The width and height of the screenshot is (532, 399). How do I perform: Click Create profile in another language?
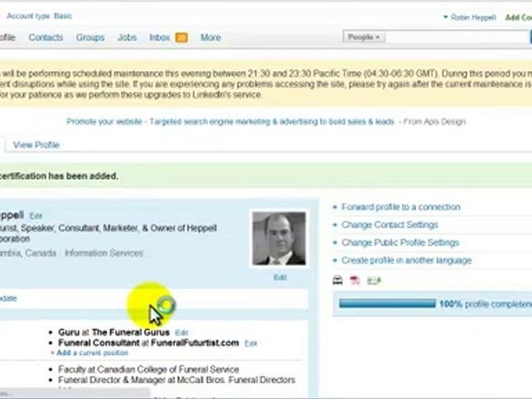[x=406, y=260]
